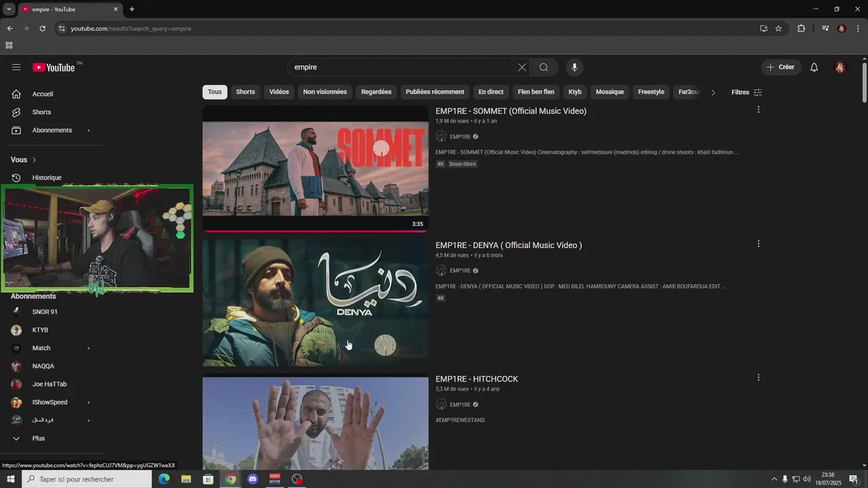Clear the search text with the X icon
This screenshot has height=488, width=868.
click(x=521, y=67)
